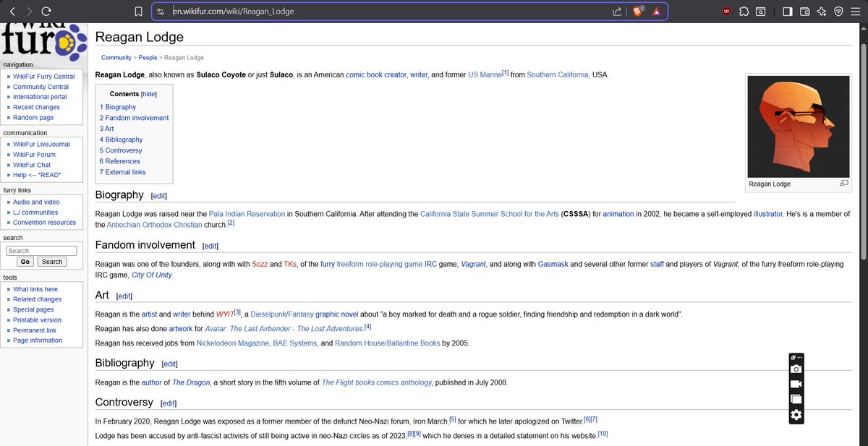Open the tab search extension icon
Image resolution: width=868 pixels, height=446 pixels.
point(761,12)
